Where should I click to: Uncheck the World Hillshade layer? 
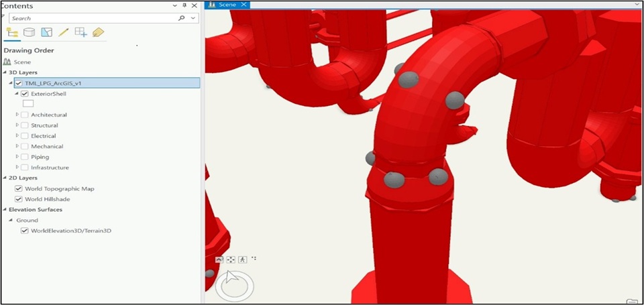point(19,199)
